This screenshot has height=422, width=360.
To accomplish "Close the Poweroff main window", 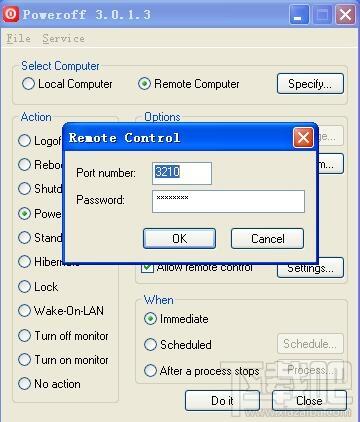I will point(345,15).
